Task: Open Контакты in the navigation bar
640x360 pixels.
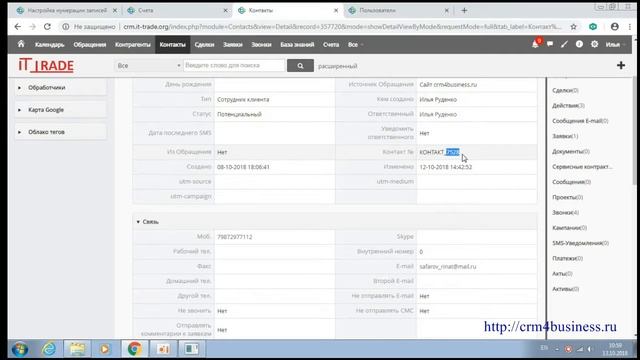Action: 172,44
